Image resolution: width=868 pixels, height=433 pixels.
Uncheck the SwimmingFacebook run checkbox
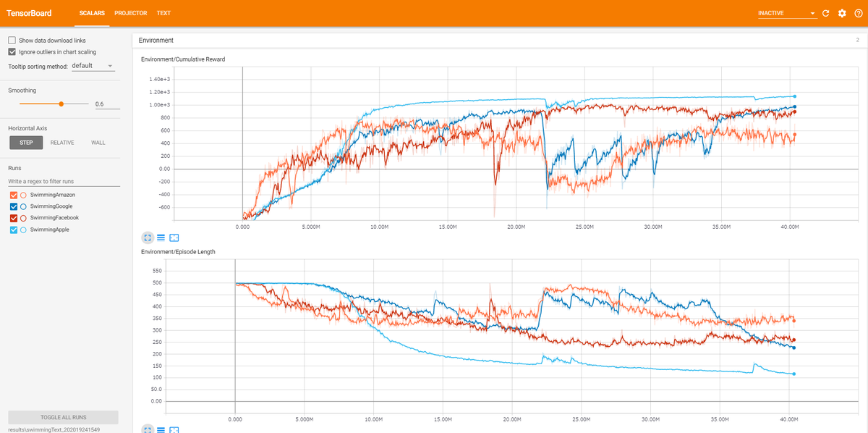(12, 218)
